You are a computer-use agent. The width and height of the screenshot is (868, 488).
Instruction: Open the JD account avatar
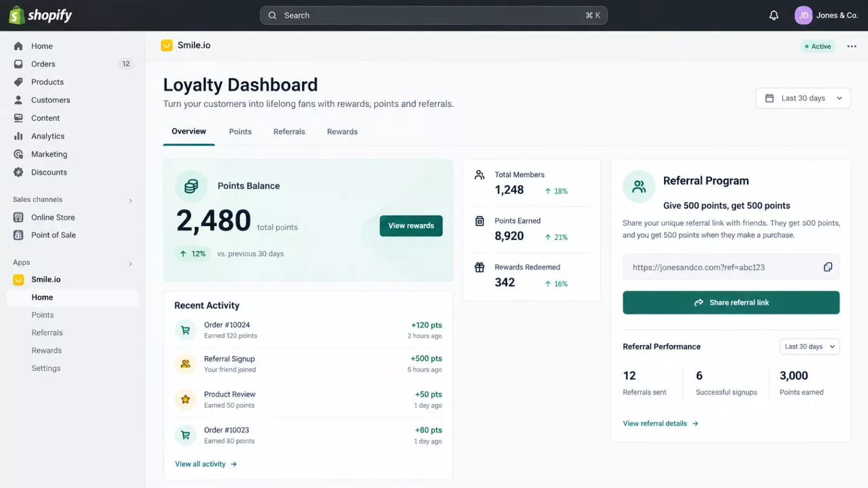tap(803, 15)
